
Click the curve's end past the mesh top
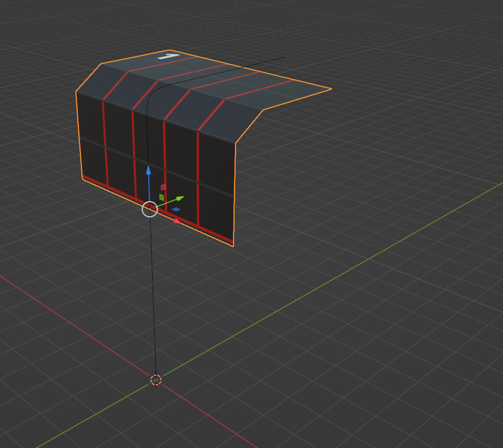[x=283, y=58]
